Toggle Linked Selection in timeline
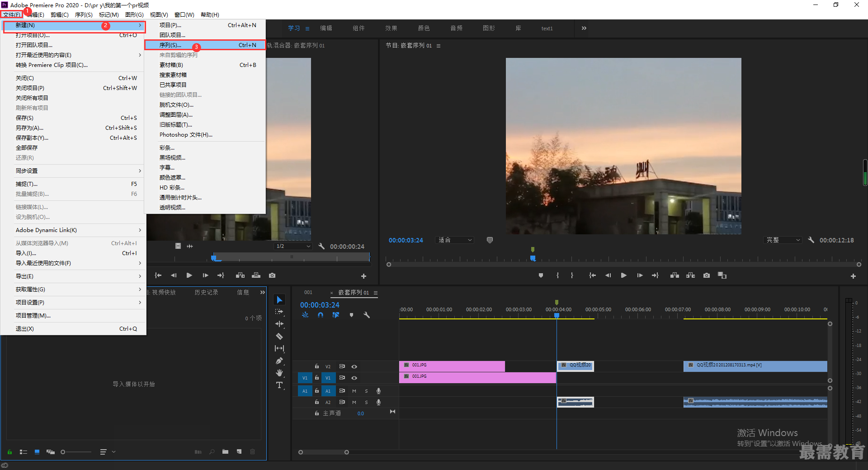 click(x=336, y=315)
